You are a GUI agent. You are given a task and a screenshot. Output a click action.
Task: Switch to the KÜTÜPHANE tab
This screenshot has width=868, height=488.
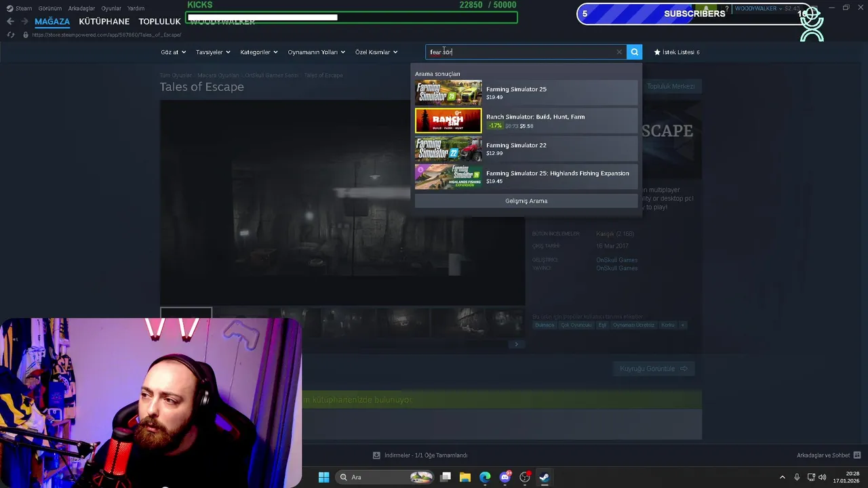pos(104,22)
